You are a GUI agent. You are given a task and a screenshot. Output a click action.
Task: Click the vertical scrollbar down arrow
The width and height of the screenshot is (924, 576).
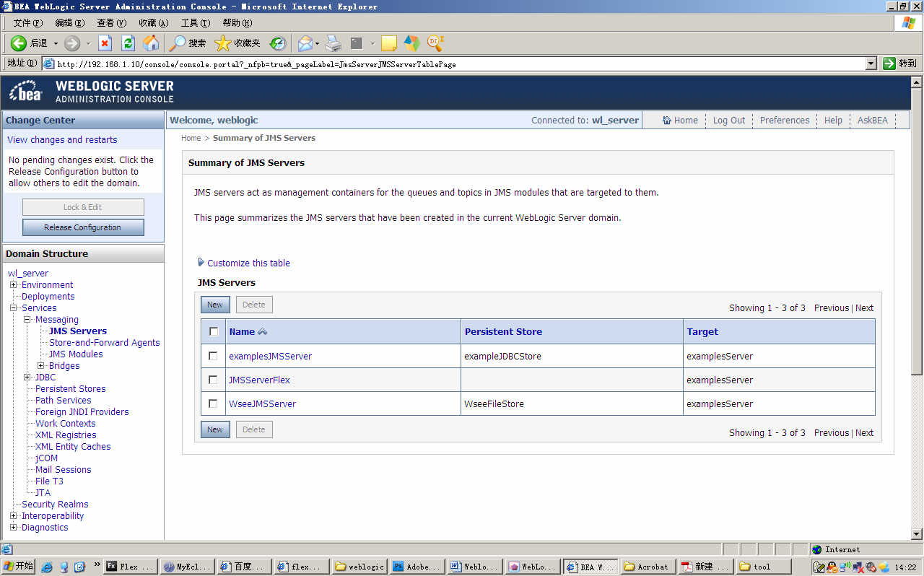[918, 534]
